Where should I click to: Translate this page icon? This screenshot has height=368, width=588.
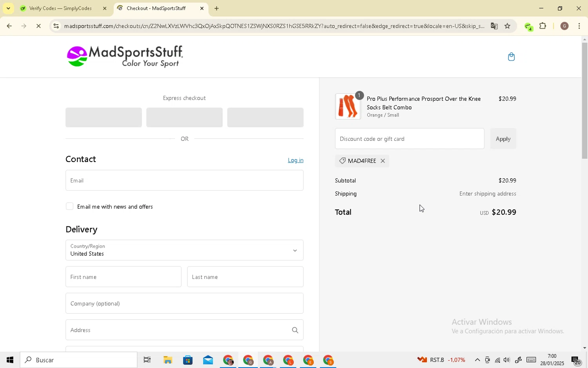click(494, 26)
